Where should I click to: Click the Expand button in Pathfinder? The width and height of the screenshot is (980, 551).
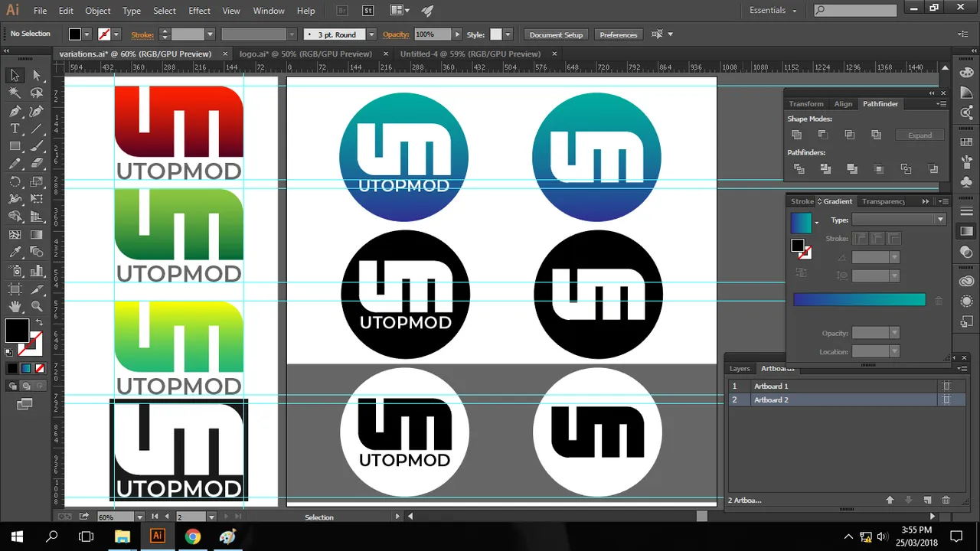pos(920,135)
